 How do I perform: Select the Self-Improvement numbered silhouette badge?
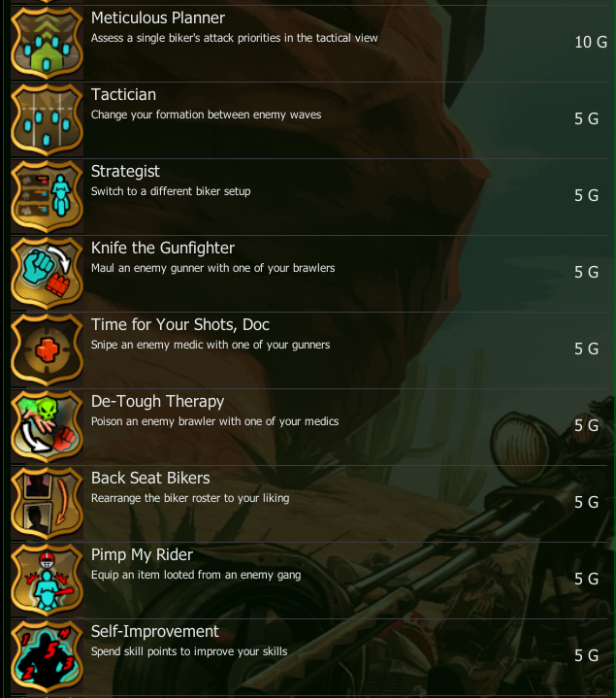point(47,656)
